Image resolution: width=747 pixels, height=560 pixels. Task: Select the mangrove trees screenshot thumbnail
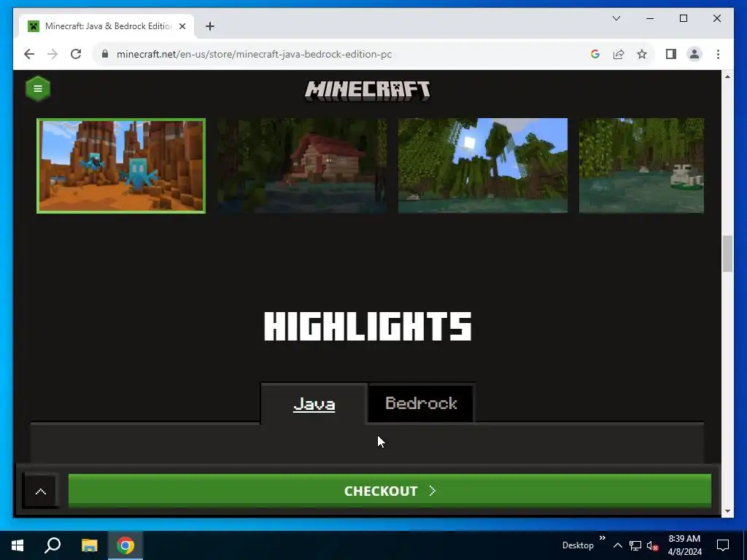point(483,166)
